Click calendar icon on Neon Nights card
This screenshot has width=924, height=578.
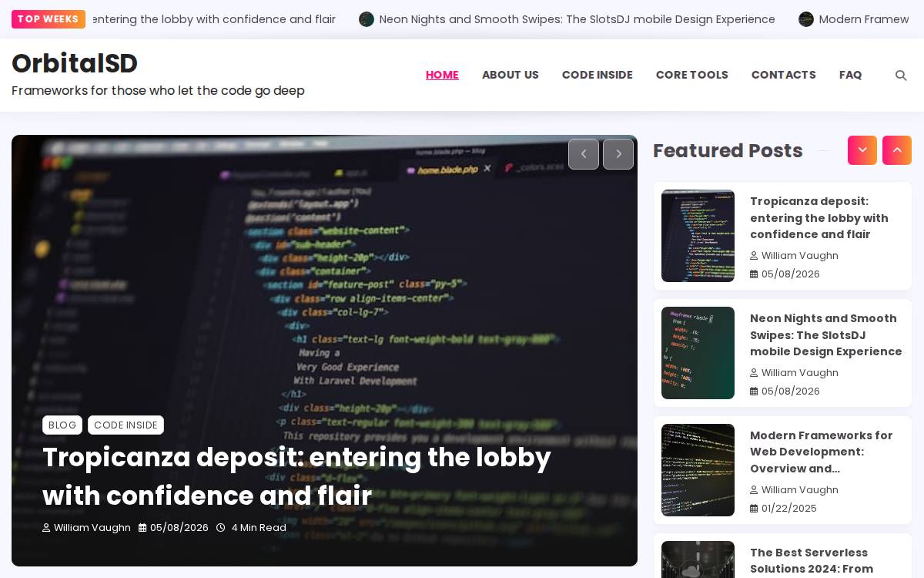(754, 391)
